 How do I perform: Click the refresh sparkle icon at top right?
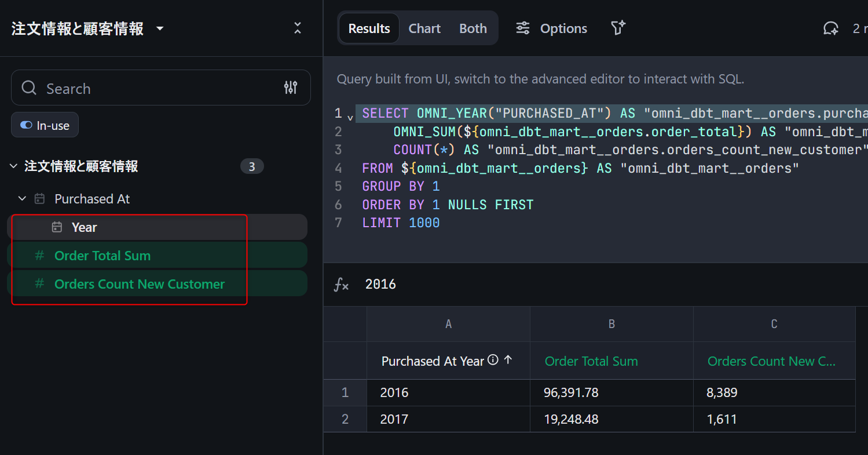pyautogui.click(x=830, y=28)
